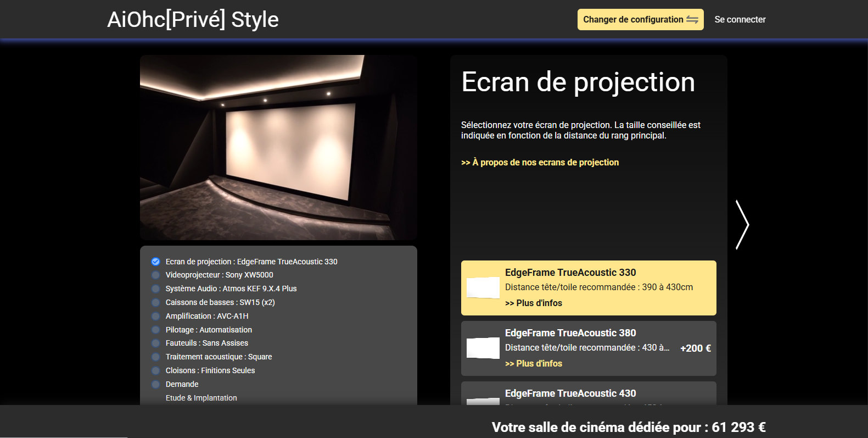
Task: Open Plus d'infos for TrueAcoustic 380
Action: point(534,364)
